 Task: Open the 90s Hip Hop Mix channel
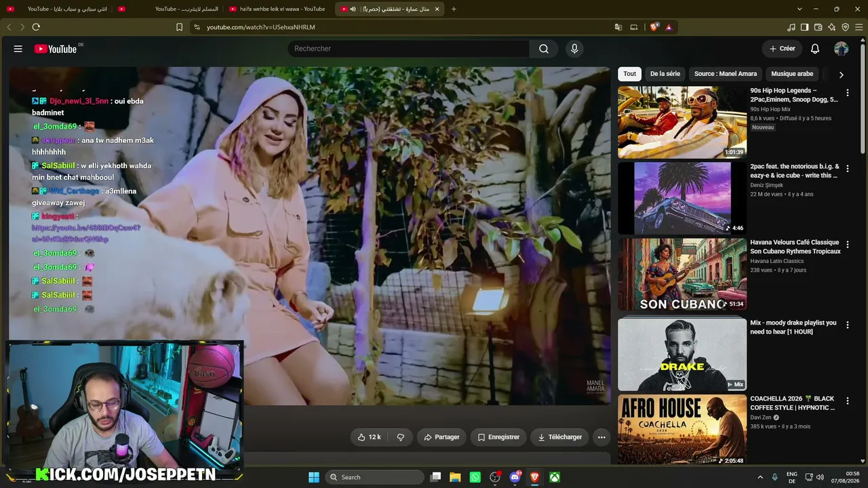click(x=770, y=109)
